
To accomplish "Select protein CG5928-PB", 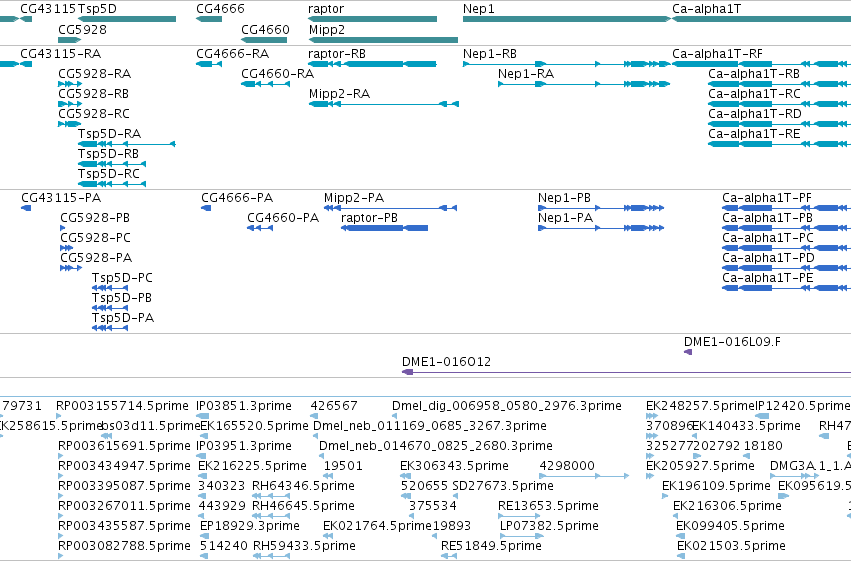I will click(95, 218).
